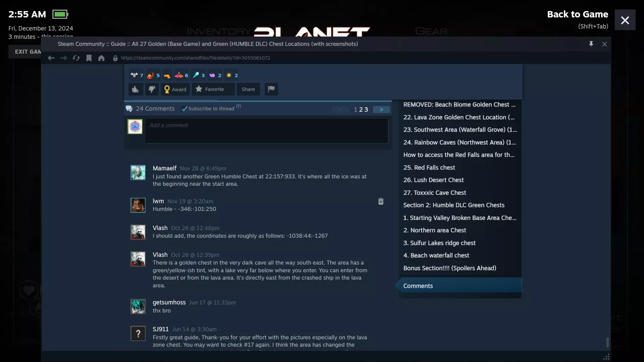Go to next comments page arrow
This screenshot has height=362, width=644.
[x=381, y=110]
